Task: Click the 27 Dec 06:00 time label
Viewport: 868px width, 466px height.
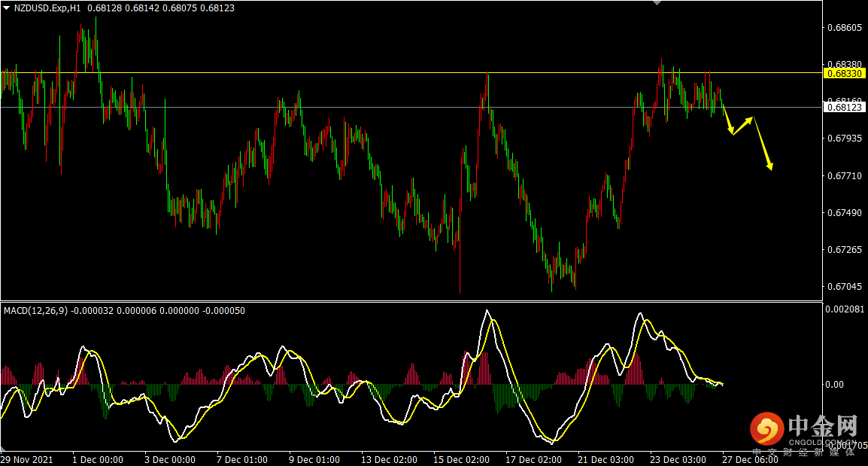Action: click(750, 459)
